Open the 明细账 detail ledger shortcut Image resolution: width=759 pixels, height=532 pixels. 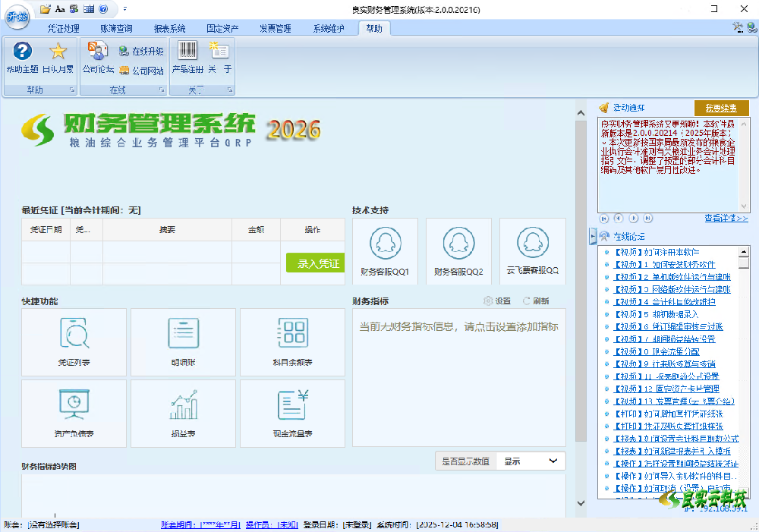tap(183, 342)
